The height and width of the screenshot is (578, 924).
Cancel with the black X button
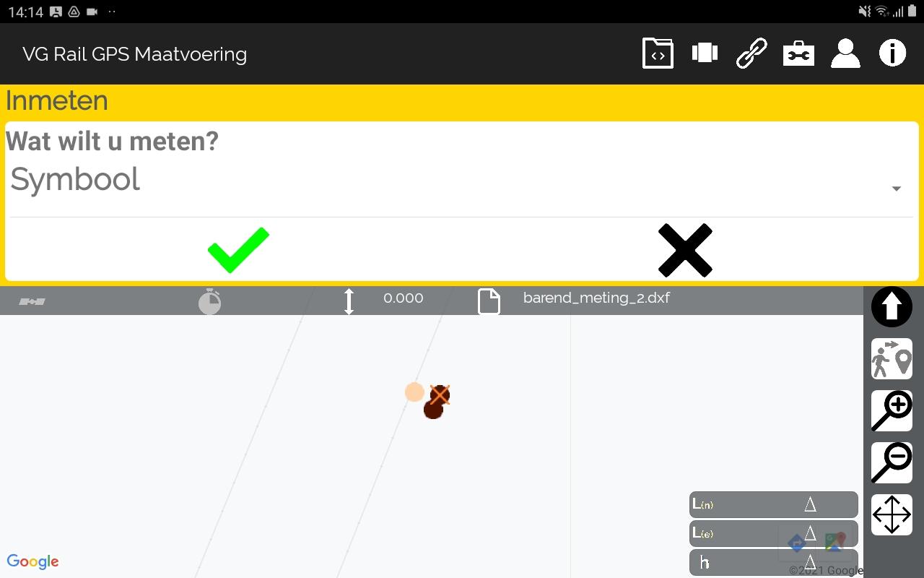click(x=685, y=251)
